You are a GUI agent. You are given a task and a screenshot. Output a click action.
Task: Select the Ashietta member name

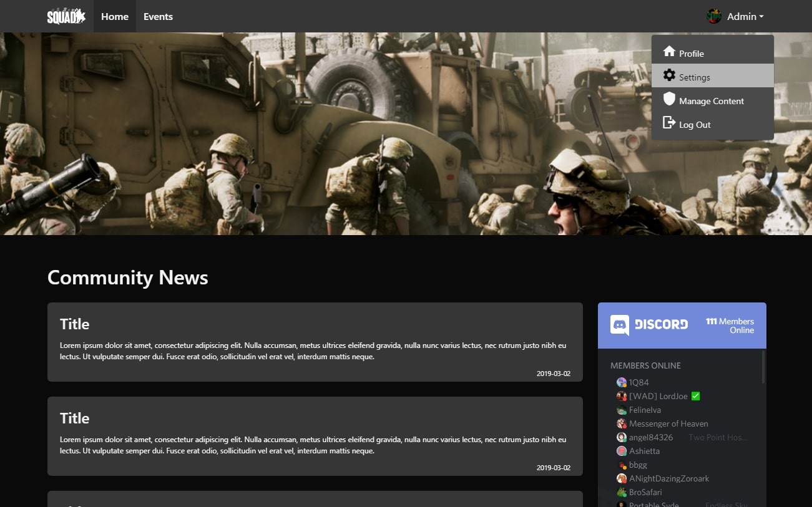(644, 451)
